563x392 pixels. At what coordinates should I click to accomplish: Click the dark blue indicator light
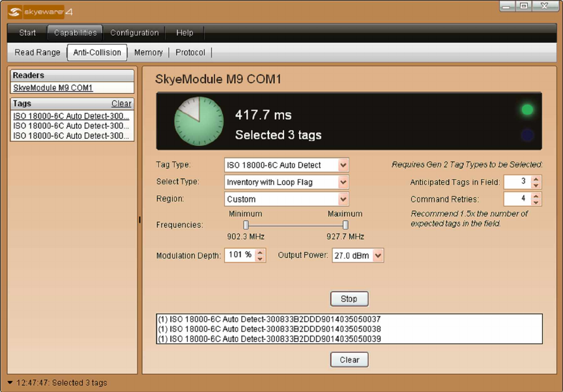tap(527, 135)
